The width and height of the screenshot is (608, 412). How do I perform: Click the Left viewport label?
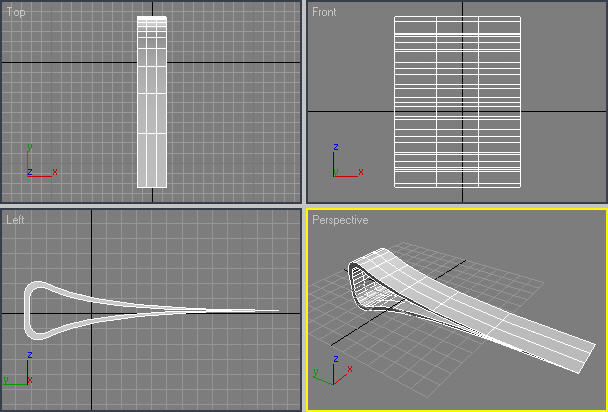pyautogui.click(x=16, y=220)
